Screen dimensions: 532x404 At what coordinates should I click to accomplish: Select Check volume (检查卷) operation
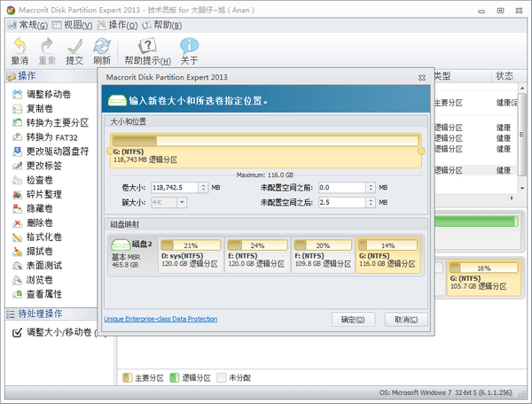tap(33, 180)
